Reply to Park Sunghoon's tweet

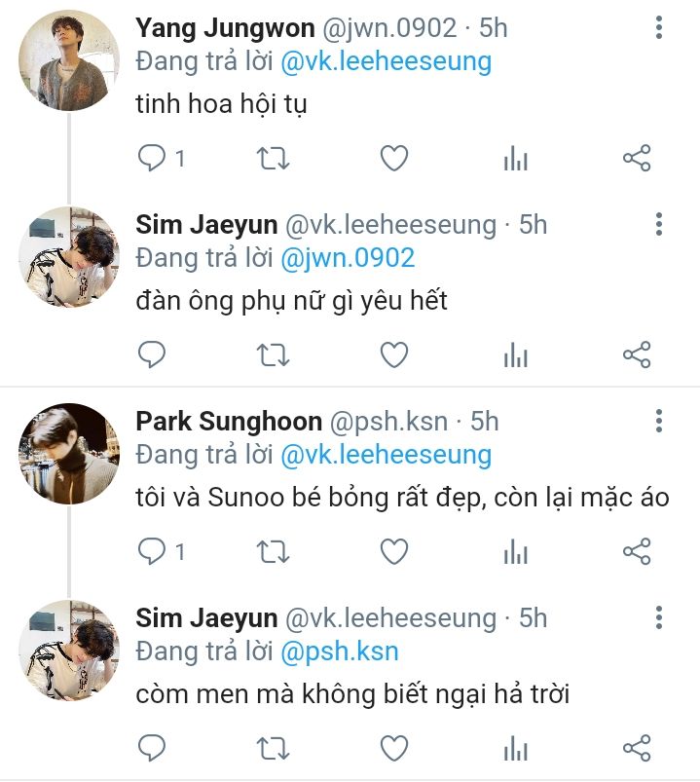[152, 552]
